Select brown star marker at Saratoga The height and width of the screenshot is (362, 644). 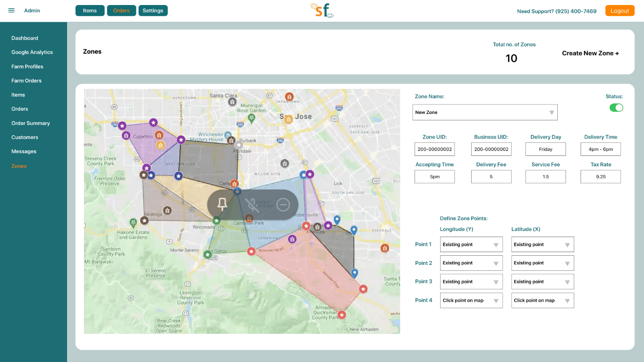(x=145, y=221)
